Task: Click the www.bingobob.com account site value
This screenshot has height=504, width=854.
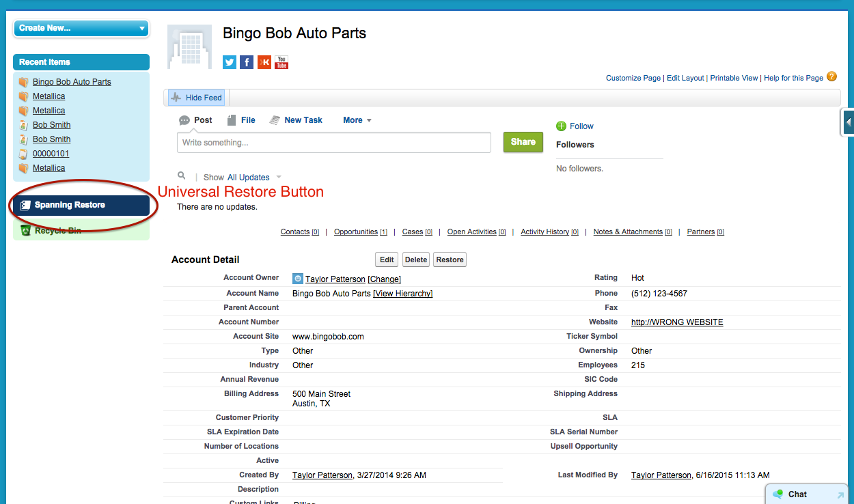Action: point(328,337)
